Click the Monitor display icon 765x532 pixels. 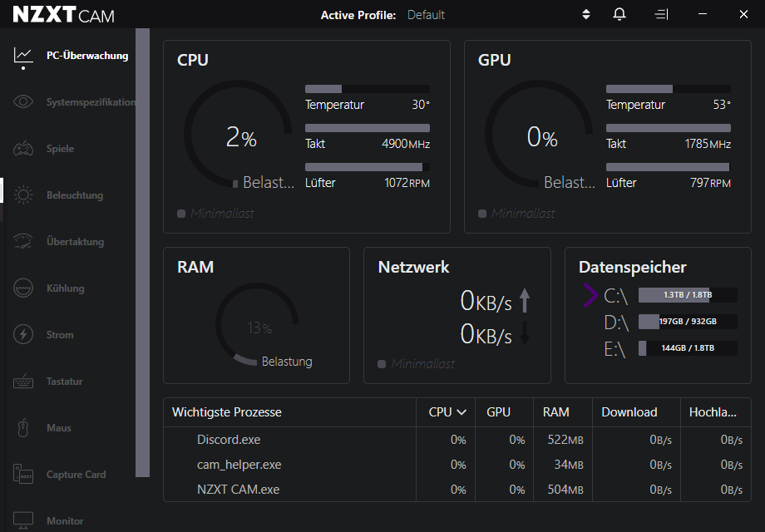tap(23, 520)
